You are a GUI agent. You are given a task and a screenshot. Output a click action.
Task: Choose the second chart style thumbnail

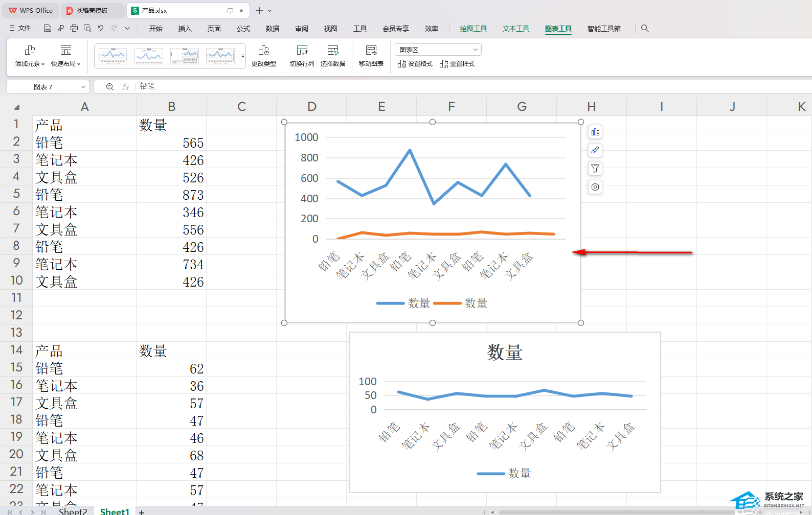coord(149,56)
